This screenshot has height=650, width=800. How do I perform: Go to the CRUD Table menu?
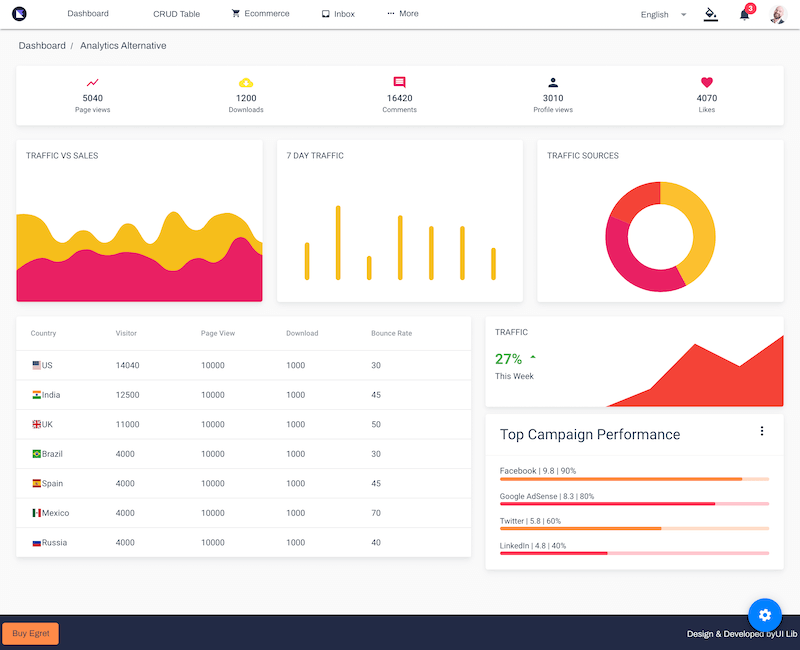pyautogui.click(x=176, y=14)
